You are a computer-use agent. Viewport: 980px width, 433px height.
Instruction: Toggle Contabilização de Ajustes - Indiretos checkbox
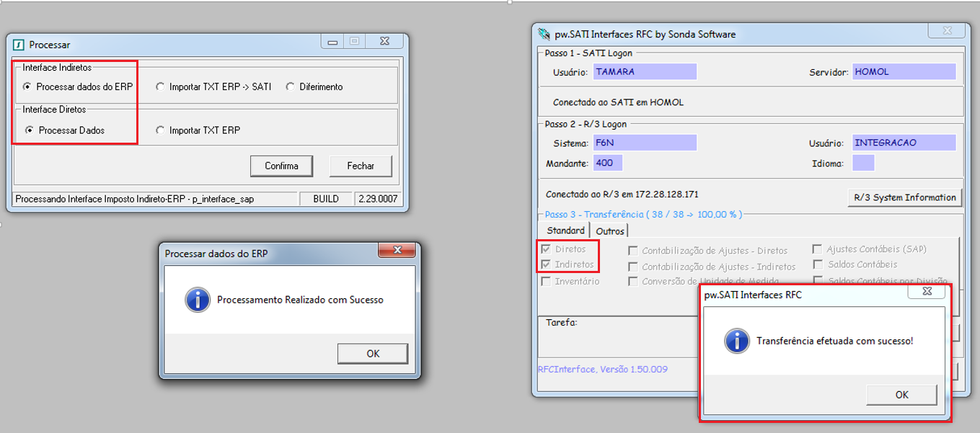pos(632,267)
